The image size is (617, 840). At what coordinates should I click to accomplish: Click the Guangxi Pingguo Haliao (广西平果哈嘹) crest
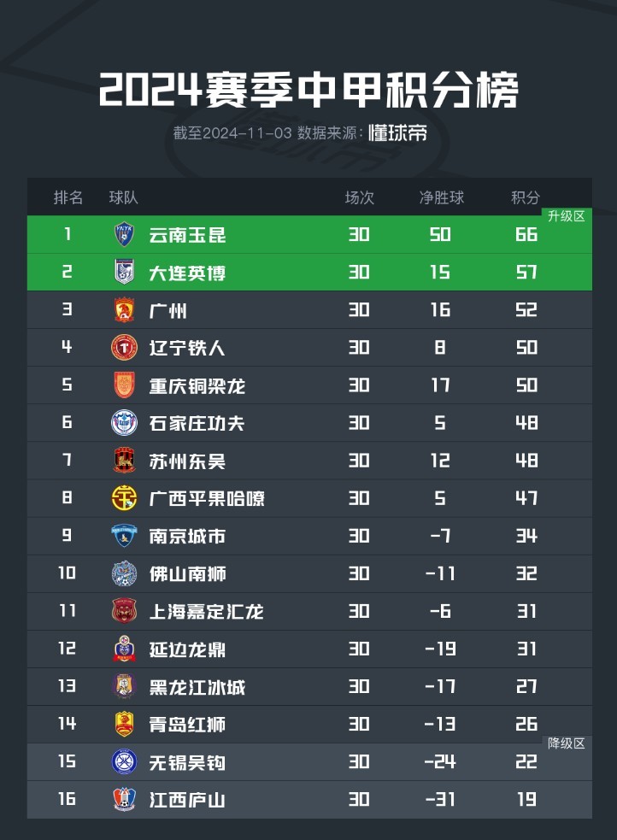125,497
